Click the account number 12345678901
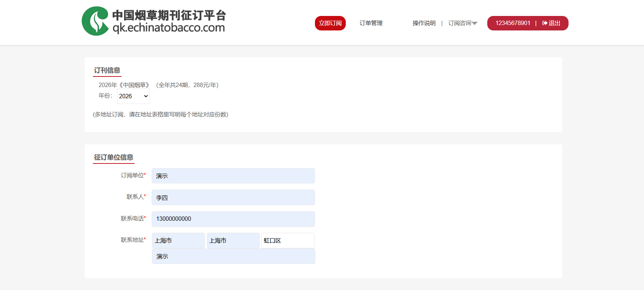The image size is (644, 290). (x=513, y=23)
